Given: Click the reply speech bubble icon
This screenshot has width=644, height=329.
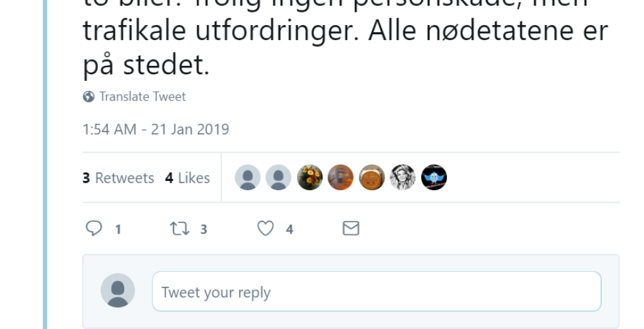Looking at the screenshot, I should pos(95,228).
